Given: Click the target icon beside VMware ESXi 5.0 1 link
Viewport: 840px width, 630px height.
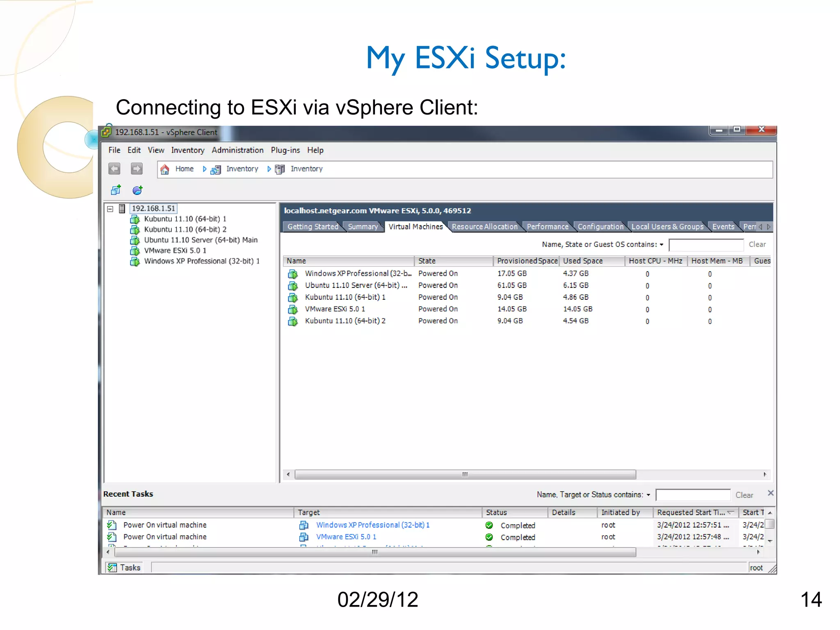Looking at the screenshot, I should (304, 537).
